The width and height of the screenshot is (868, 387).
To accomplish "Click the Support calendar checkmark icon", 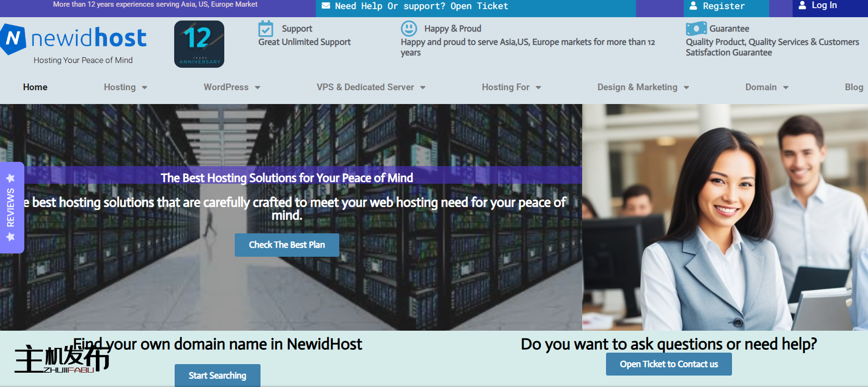I will (265, 29).
